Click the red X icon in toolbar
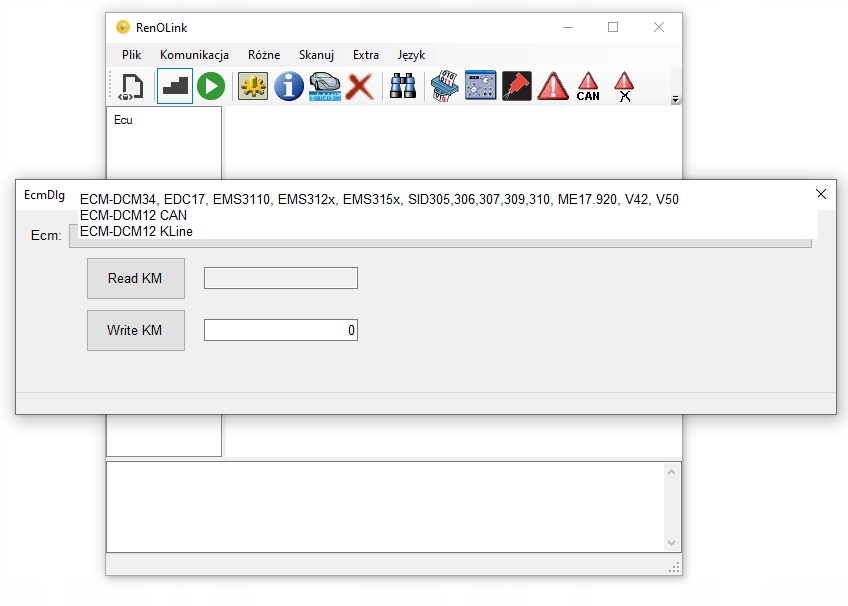 click(360, 86)
